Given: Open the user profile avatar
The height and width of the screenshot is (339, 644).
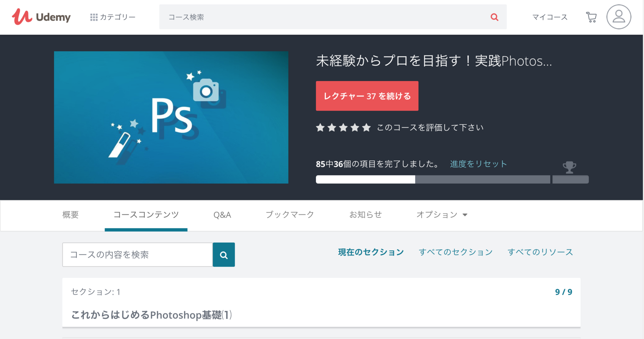Looking at the screenshot, I should tap(619, 17).
